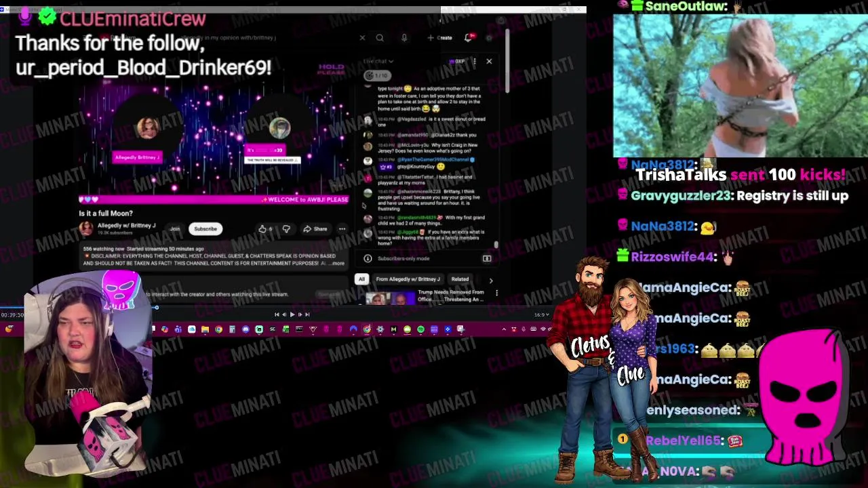This screenshot has width=868, height=488.
Task: Open the 16:9 aspect ratio dropdown
Action: (541, 314)
